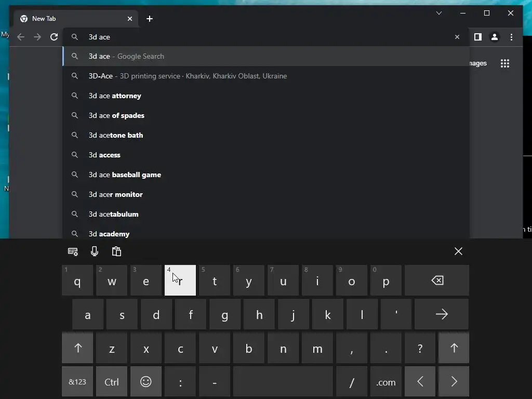Pick '3d academy' suggestion
This screenshot has height=399, width=532.
[267, 232]
